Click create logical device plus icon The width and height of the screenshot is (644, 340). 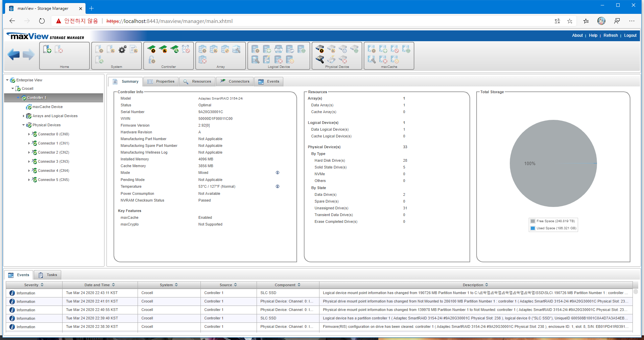click(x=267, y=50)
